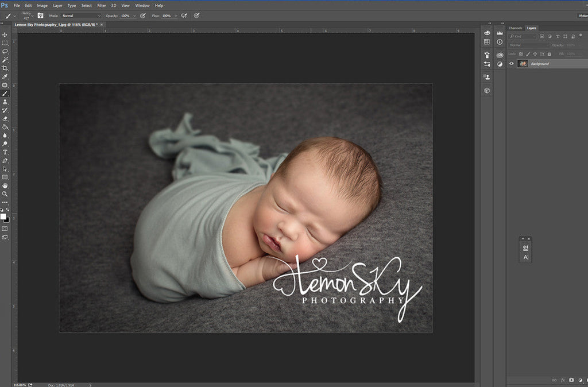
Task: Switch to the Hand tool
Action: click(5, 185)
